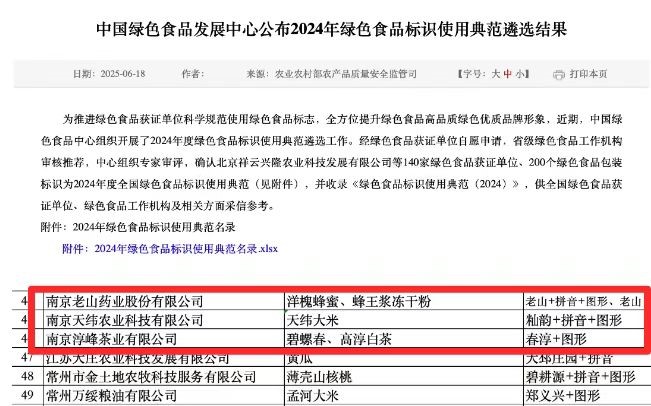The image size is (651, 406).
Task: Select cell 南京天纬农业科技有限公司
Action: [164, 320]
